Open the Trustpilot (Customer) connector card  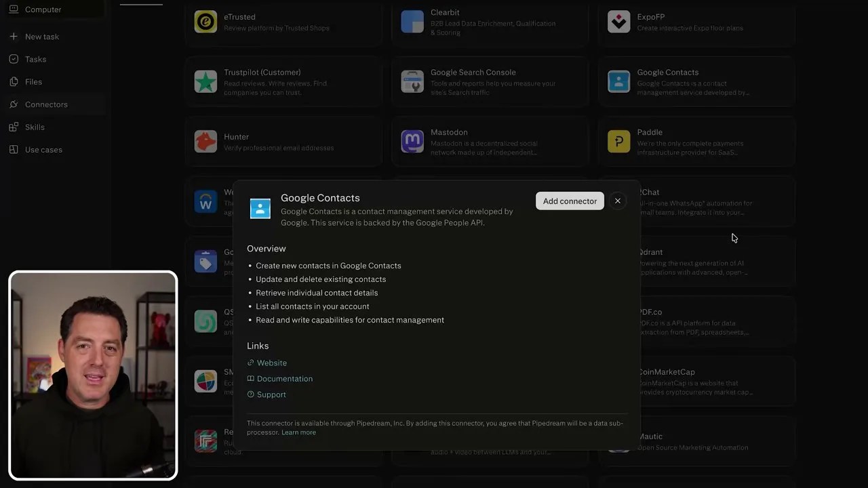point(283,81)
